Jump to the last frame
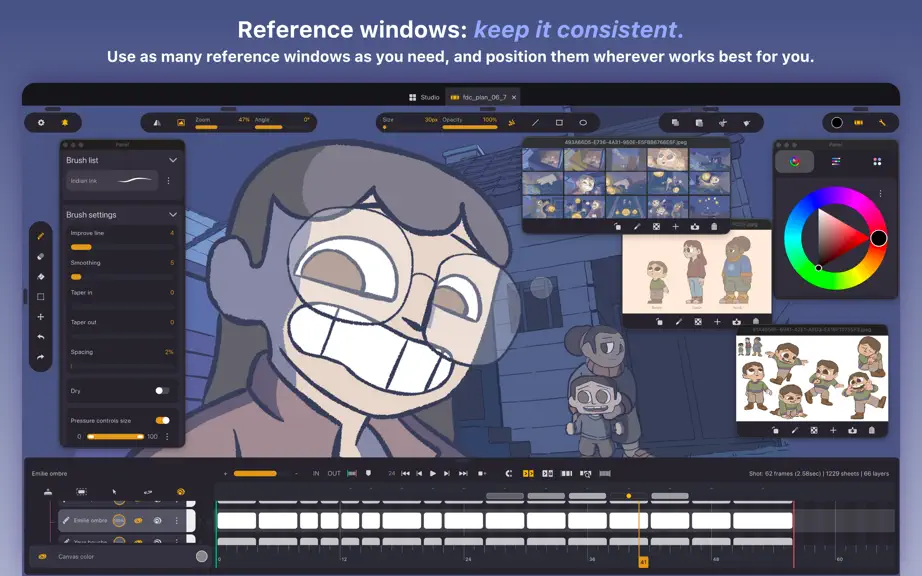The height and width of the screenshot is (576, 922). point(463,474)
